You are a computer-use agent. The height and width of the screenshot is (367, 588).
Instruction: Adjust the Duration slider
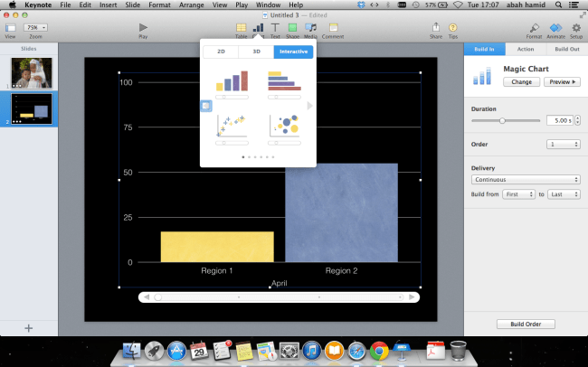pyautogui.click(x=502, y=120)
